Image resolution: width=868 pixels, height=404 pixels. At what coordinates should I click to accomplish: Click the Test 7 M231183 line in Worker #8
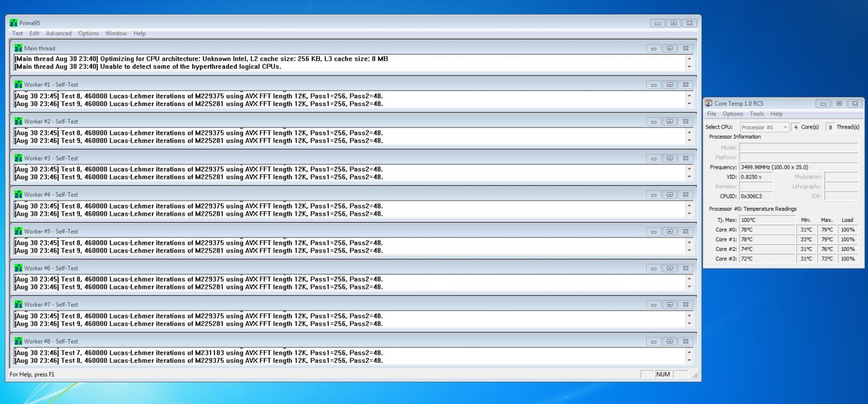[x=199, y=353]
